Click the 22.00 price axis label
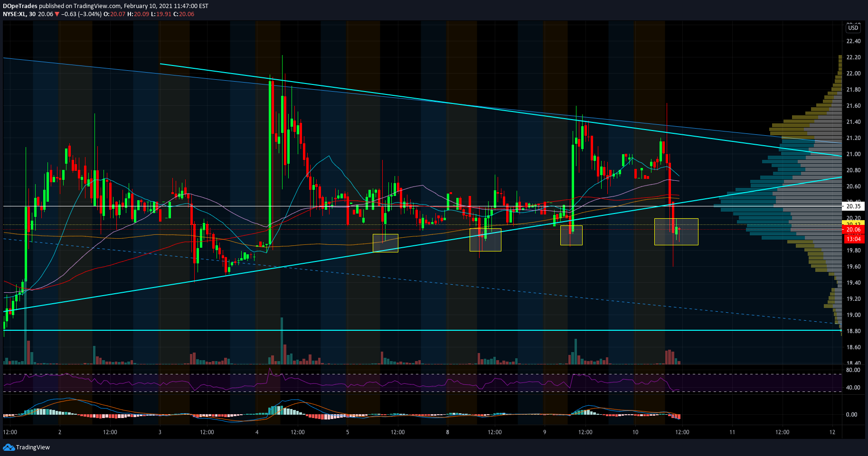This screenshot has width=868, height=456. click(x=853, y=74)
